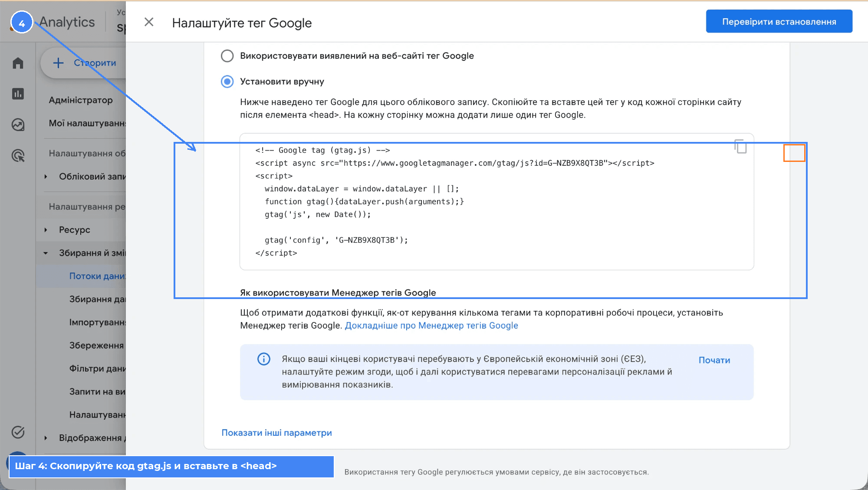Click the window.dataLayer code line

(x=362, y=189)
